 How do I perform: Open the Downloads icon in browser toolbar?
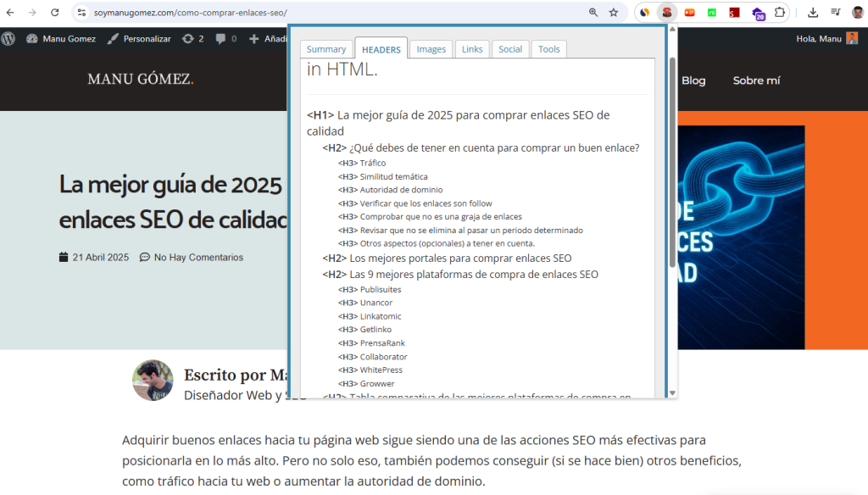(813, 13)
